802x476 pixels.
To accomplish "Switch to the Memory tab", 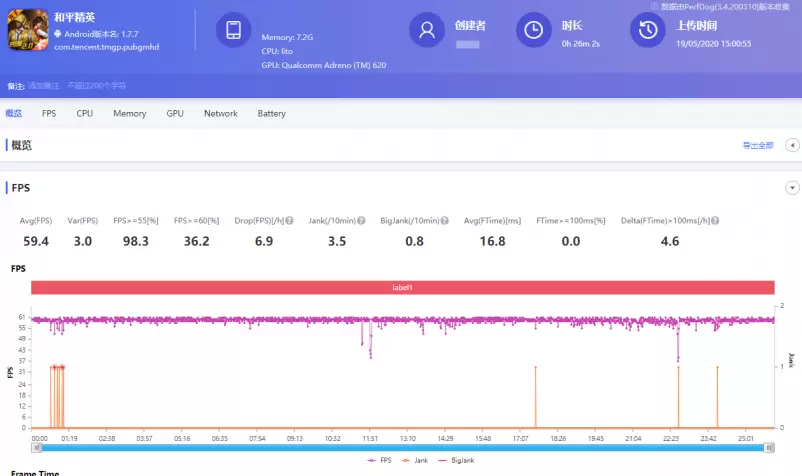I will click(x=129, y=114).
